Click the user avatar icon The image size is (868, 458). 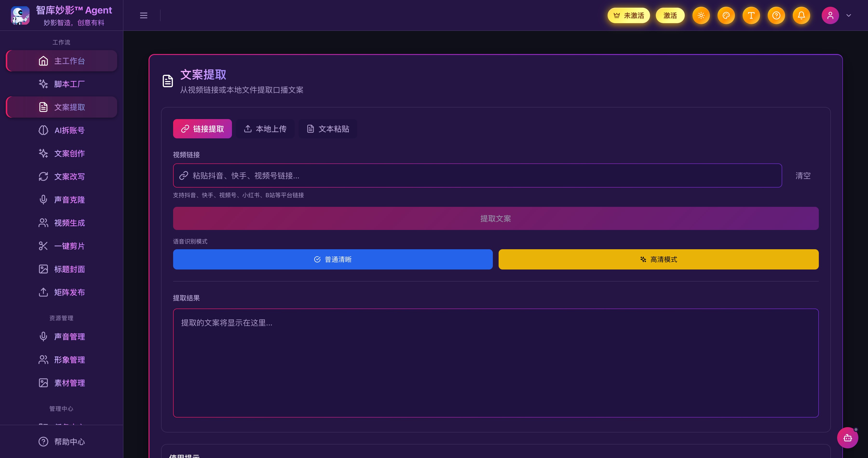pos(830,15)
